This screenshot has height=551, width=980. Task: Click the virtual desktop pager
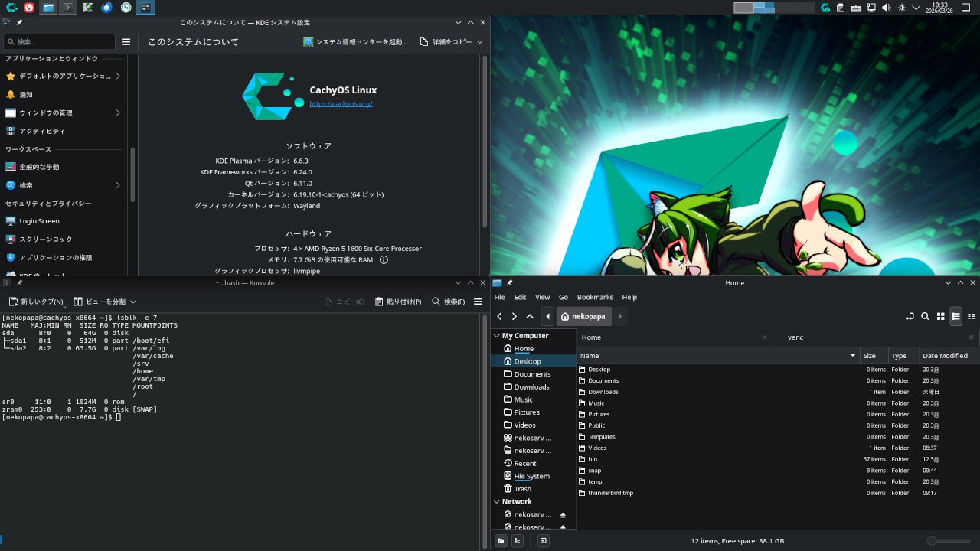point(774,8)
